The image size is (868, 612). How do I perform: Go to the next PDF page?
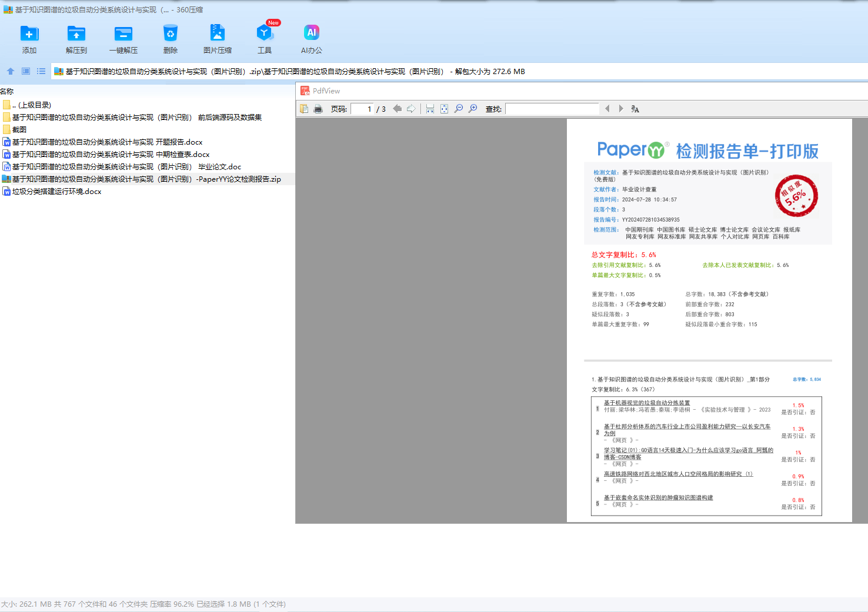(x=411, y=109)
